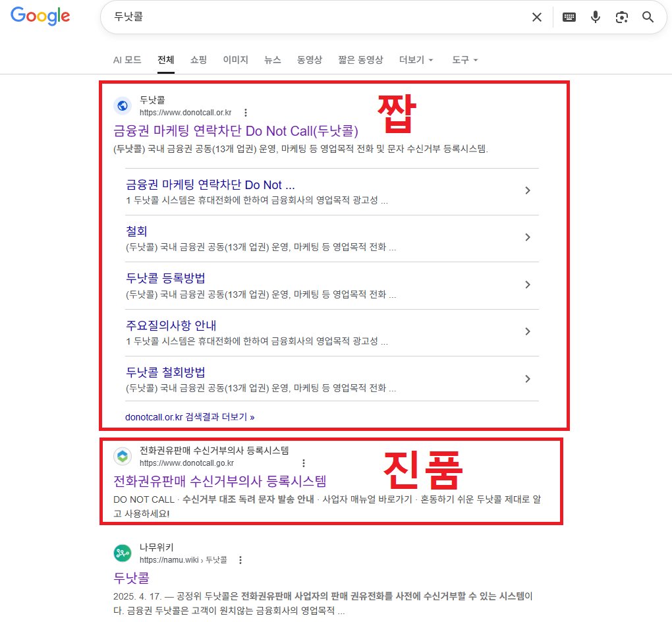
Task: Switch to AI 모드 tab
Action: point(127,60)
